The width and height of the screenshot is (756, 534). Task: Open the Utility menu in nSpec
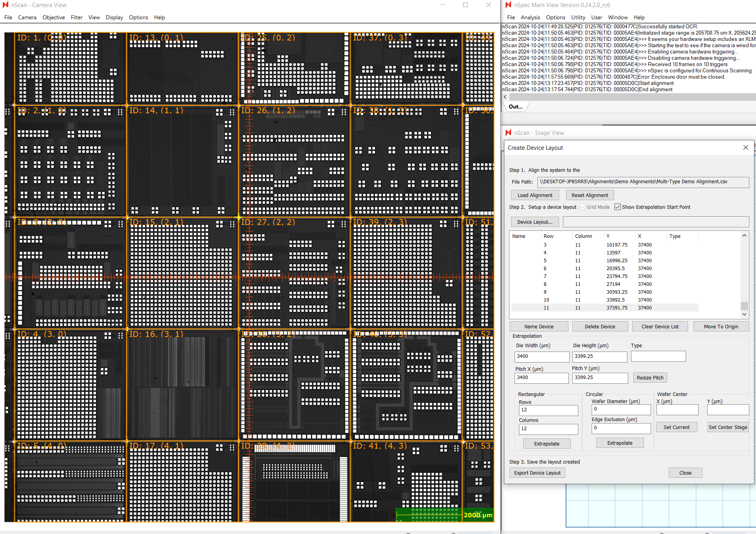(x=578, y=17)
